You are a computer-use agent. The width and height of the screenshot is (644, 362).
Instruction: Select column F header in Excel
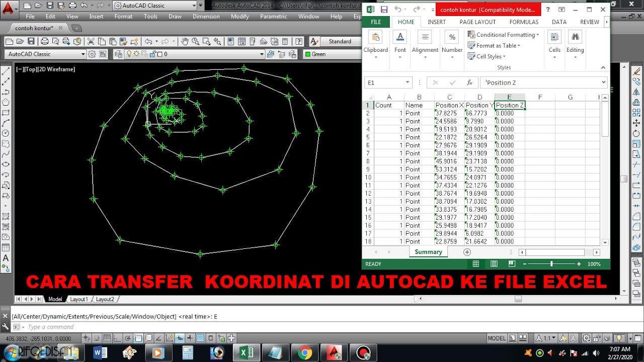540,98
